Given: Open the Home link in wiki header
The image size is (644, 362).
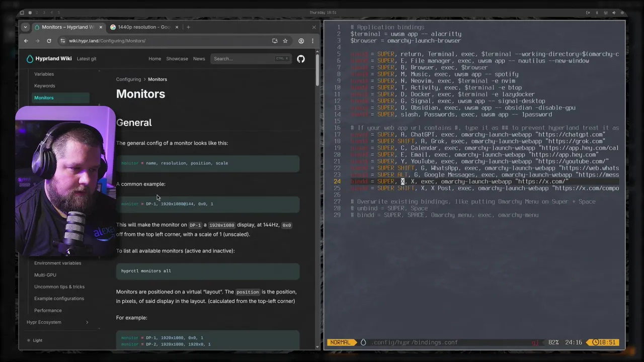Looking at the screenshot, I should (x=154, y=59).
